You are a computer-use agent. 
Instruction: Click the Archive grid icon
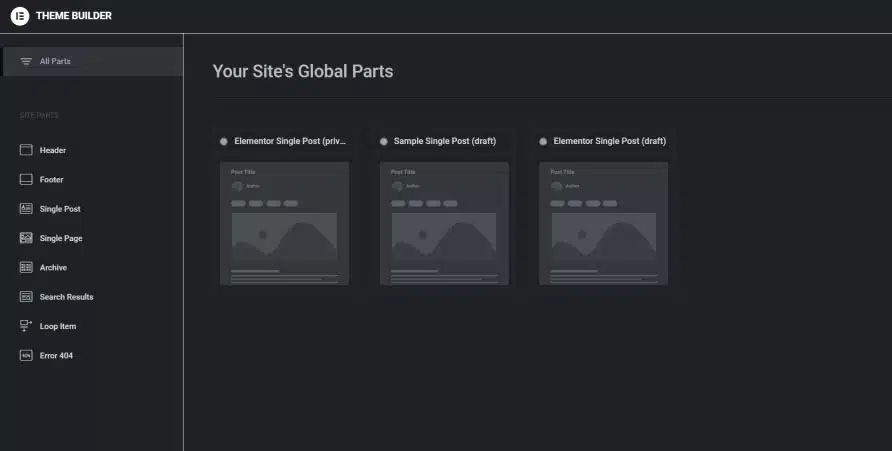click(26, 267)
